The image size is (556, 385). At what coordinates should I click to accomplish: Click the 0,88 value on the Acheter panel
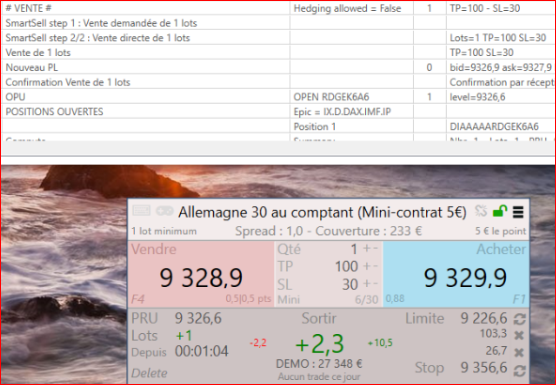395,298
